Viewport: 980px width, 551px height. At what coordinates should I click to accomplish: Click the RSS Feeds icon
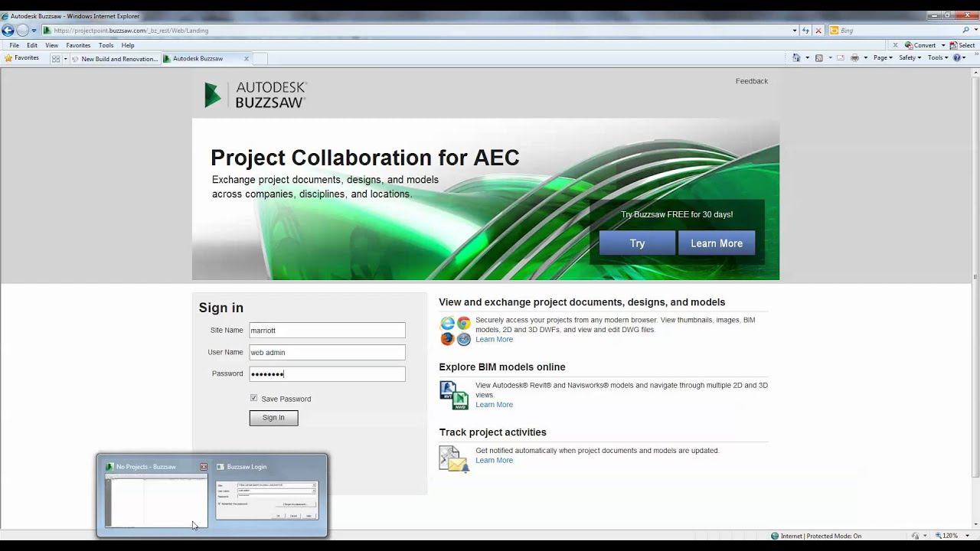pos(818,58)
